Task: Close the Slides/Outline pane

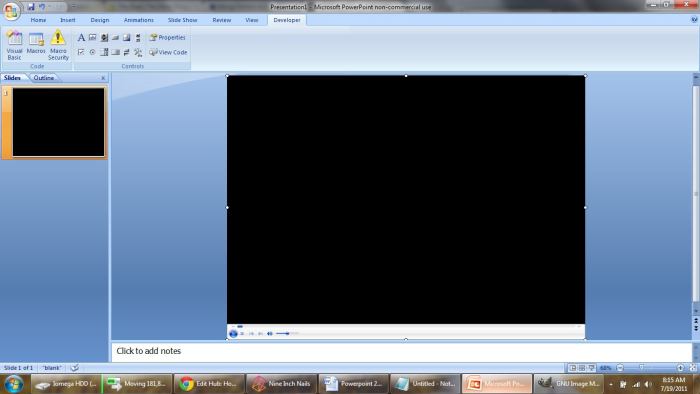Action: coord(103,78)
